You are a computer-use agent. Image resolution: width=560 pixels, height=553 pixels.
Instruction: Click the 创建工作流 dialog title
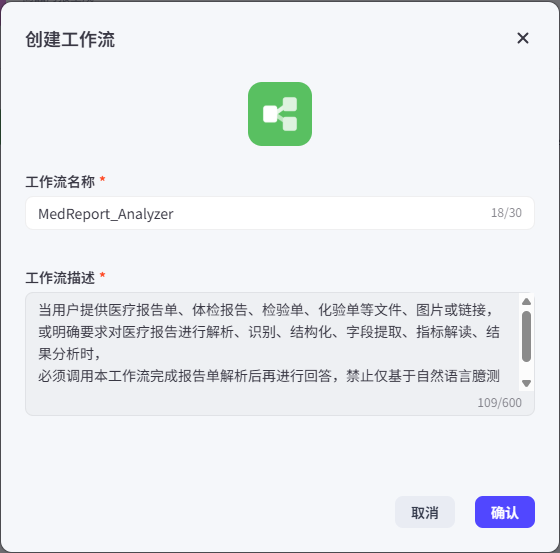[x=70, y=39]
